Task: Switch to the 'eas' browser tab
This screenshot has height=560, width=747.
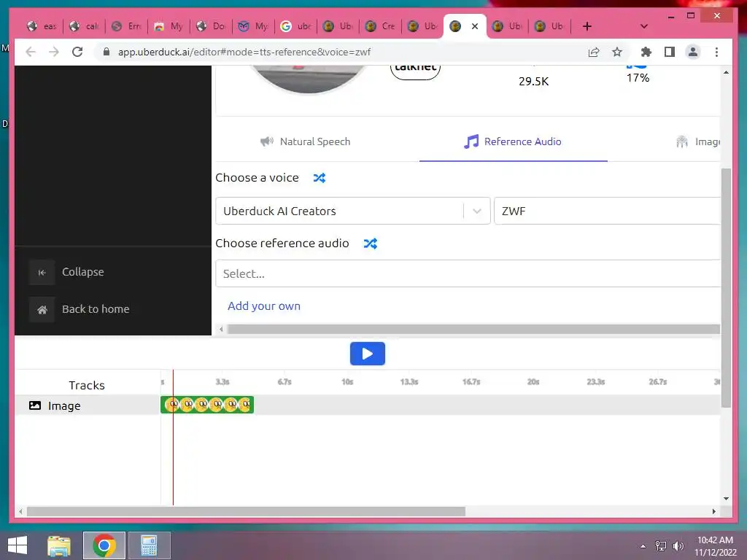Action: point(42,27)
